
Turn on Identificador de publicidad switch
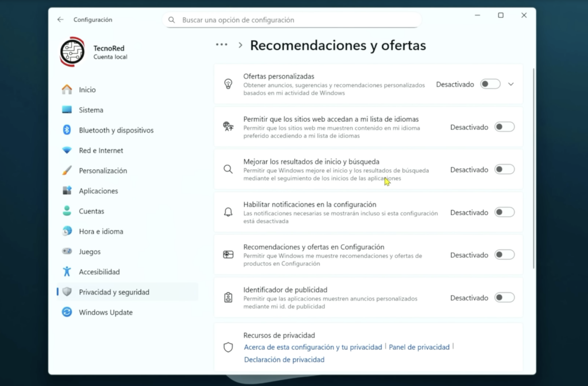[504, 298]
